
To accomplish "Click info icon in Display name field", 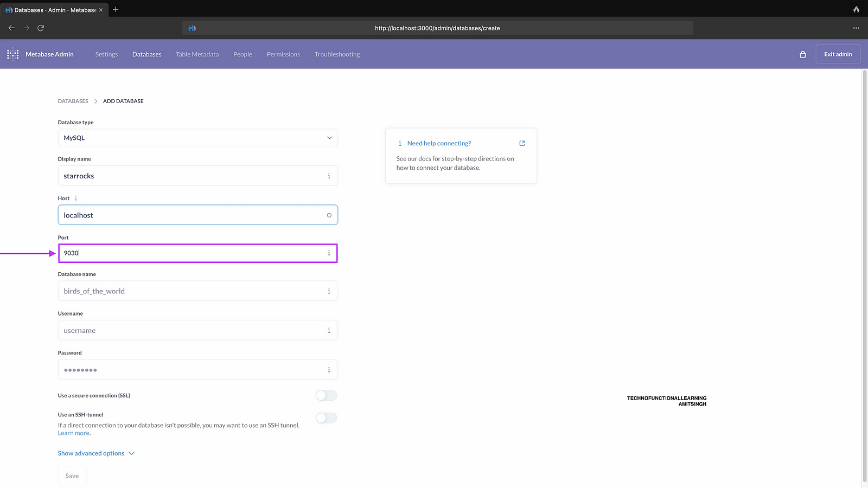I will click(329, 176).
